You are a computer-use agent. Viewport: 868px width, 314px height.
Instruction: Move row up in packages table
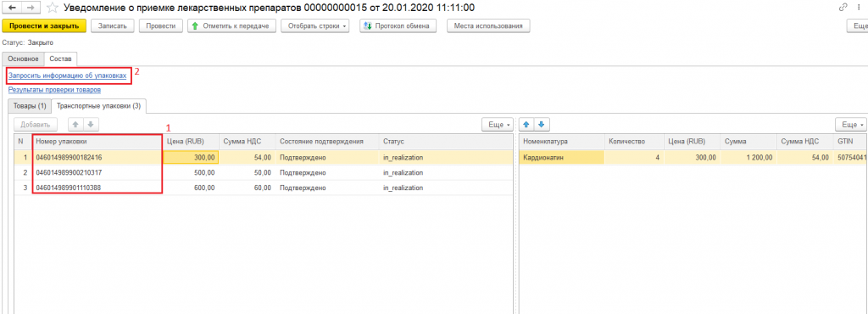point(75,125)
